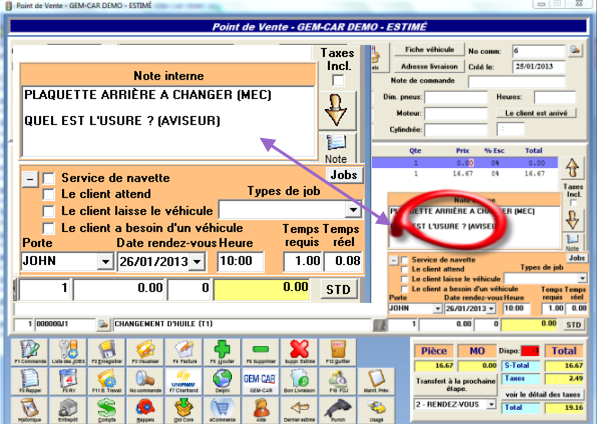Click the Delphi globe icon
This screenshot has height=424, width=597.
222,381
